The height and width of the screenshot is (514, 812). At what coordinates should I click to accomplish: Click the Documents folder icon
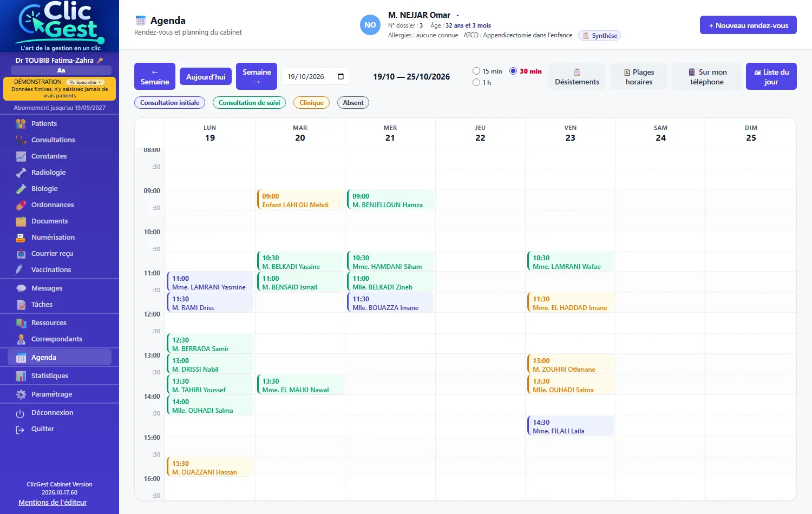(x=21, y=221)
